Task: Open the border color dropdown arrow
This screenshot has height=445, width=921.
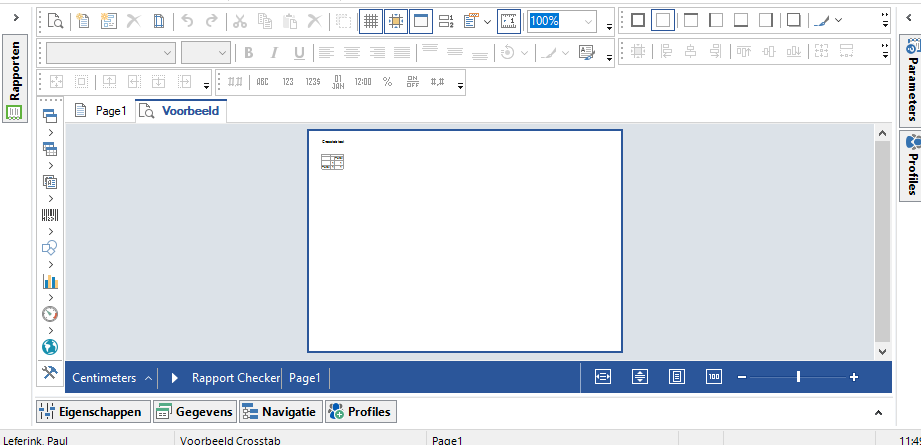Action: tap(839, 21)
